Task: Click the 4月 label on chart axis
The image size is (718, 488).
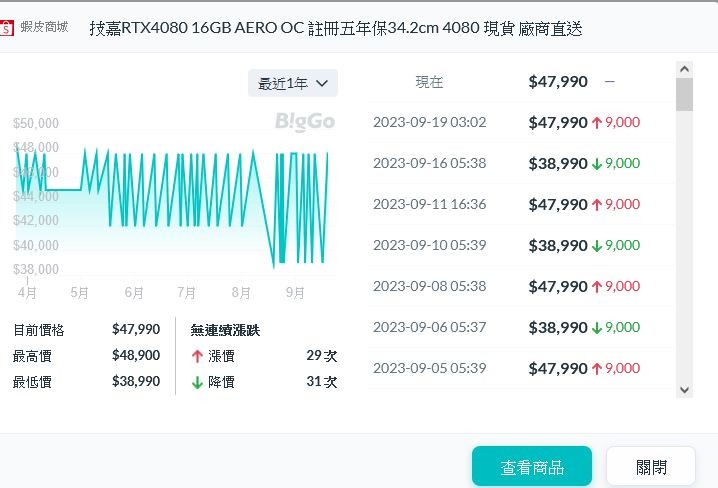Action: tap(27, 293)
